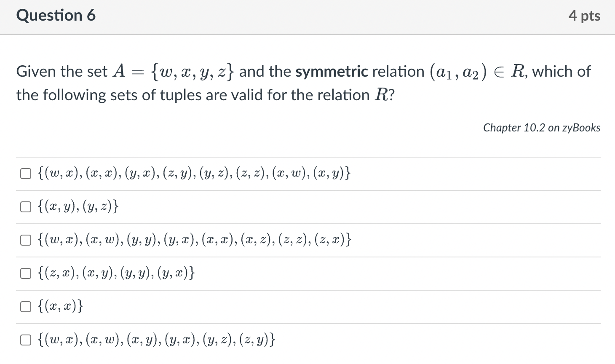Click the set definition A = {w,x,y,z}
The height and width of the screenshot is (364, 615).
(x=174, y=72)
